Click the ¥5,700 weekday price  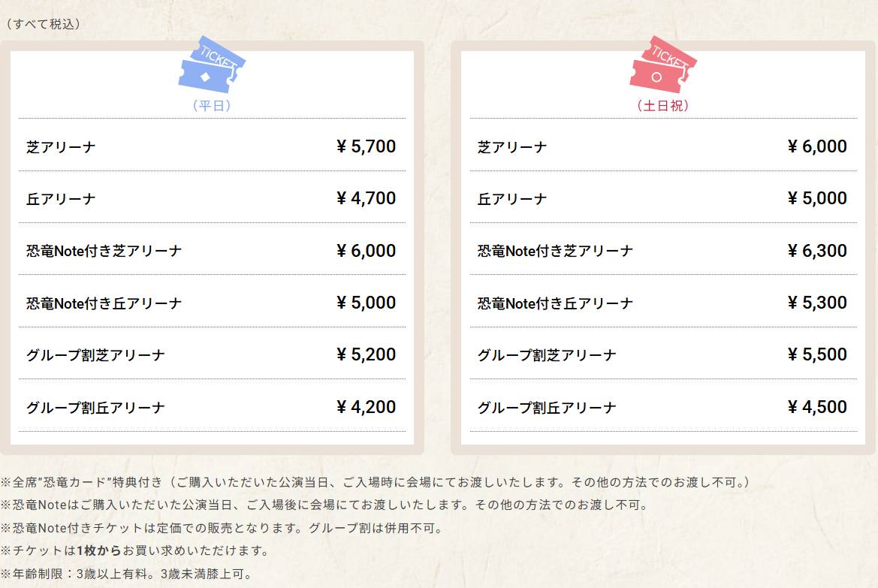[366, 146]
